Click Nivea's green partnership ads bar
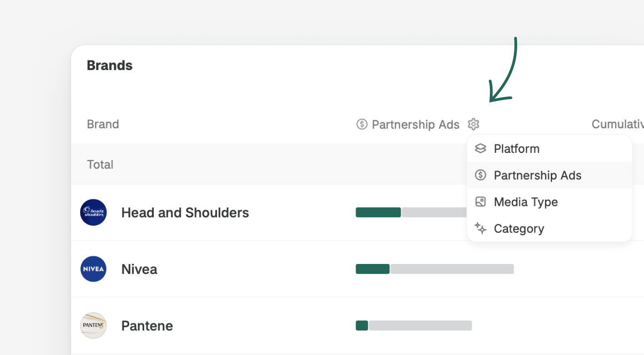 pos(372,269)
